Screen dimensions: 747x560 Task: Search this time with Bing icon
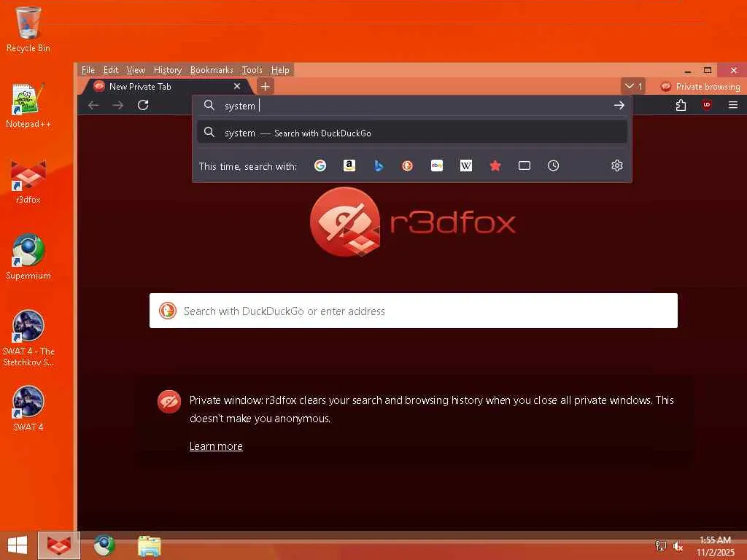click(379, 166)
